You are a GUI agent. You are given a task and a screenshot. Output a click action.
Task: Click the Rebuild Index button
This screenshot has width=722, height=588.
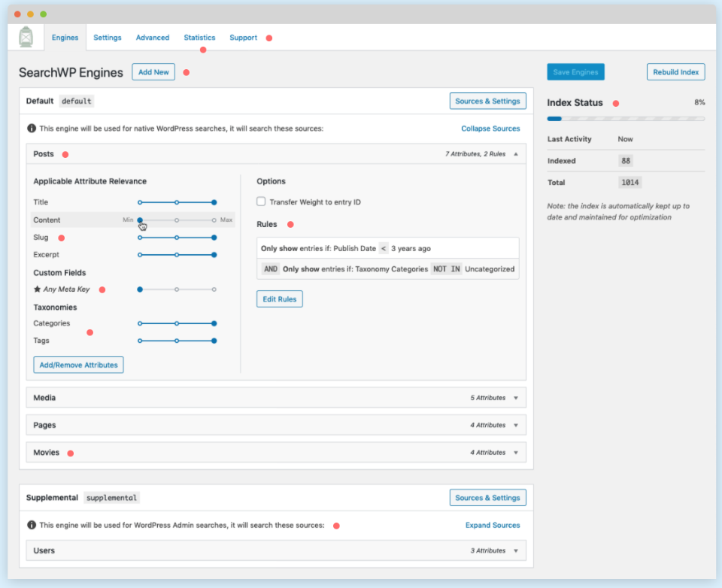coord(675,72)
